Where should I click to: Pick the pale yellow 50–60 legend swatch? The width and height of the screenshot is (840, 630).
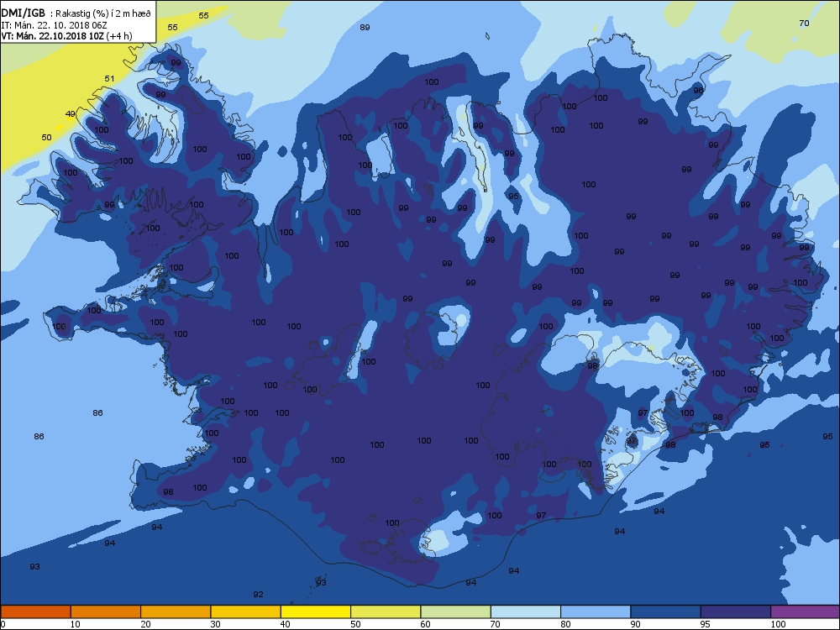386,612
